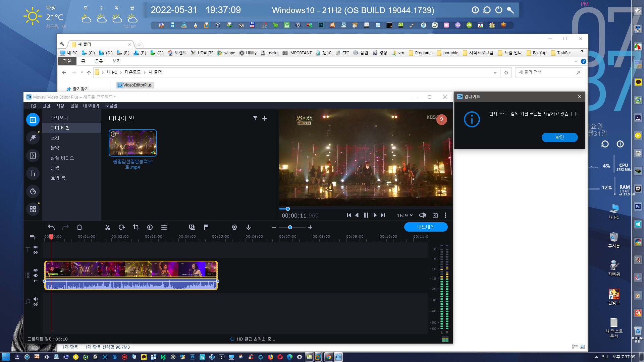Open the 파일 menu in Movavi
Screen dimensions: 644x362
tap(32, 106)
